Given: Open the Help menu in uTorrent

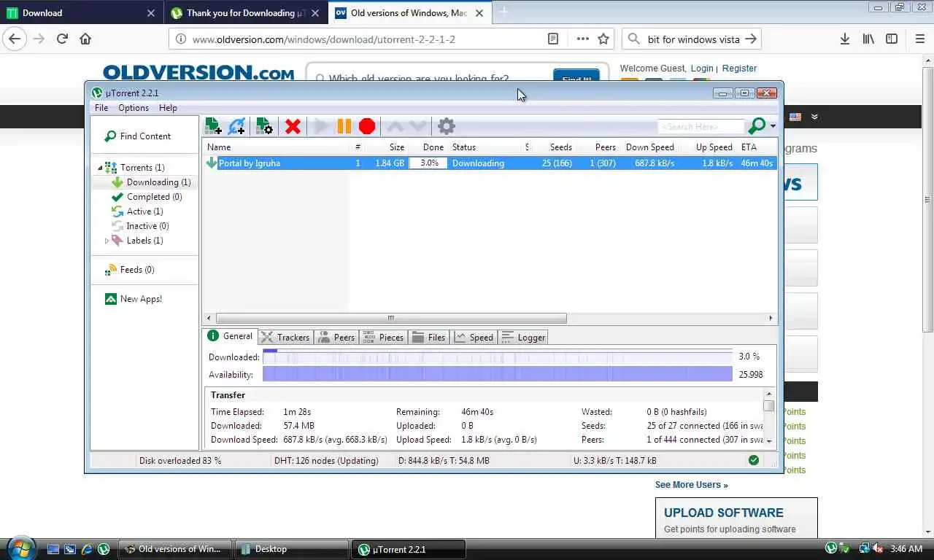Looking at the screenshot, I should tap(168, 108).
